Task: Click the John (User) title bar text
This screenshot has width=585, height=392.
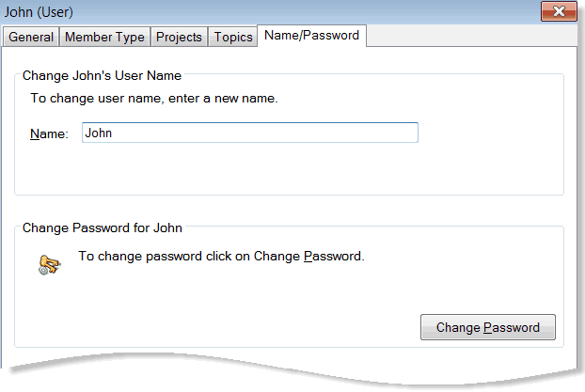Action: tap(40, 12)
